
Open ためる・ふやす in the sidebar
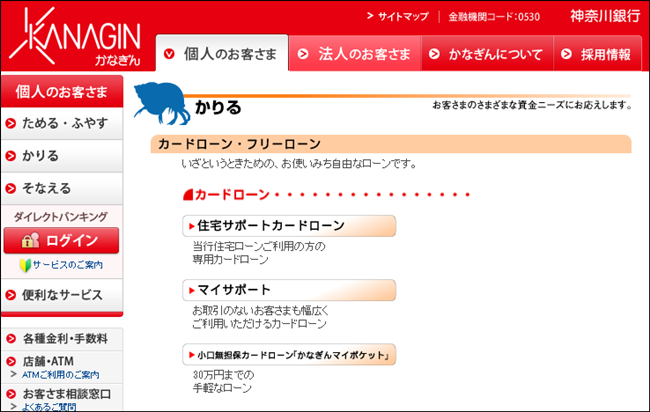coord(62,123)
